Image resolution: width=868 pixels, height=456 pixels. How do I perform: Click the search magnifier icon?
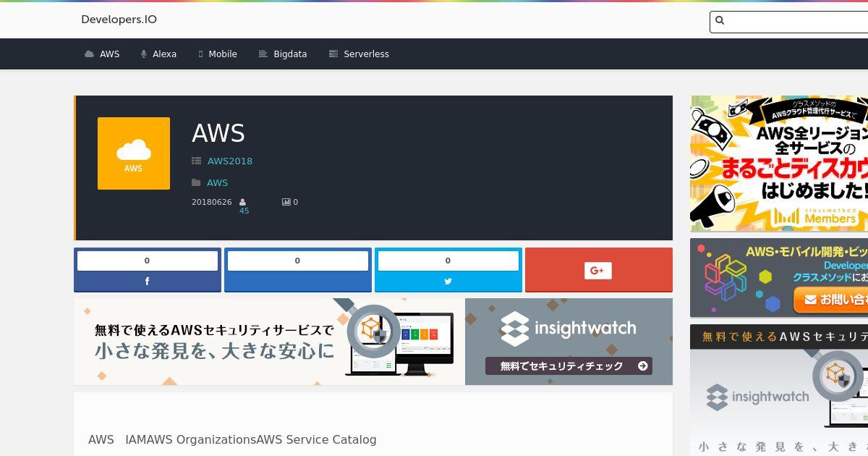(720, 21)
